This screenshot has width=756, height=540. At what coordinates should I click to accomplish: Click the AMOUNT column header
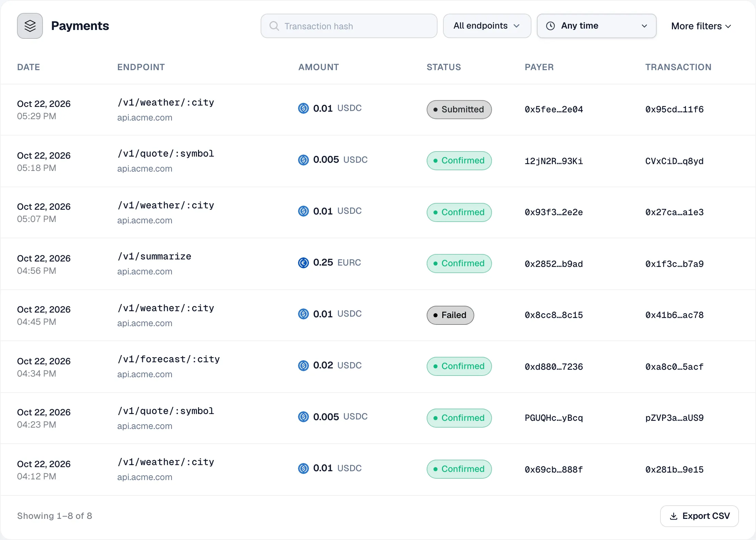[318, 67]
